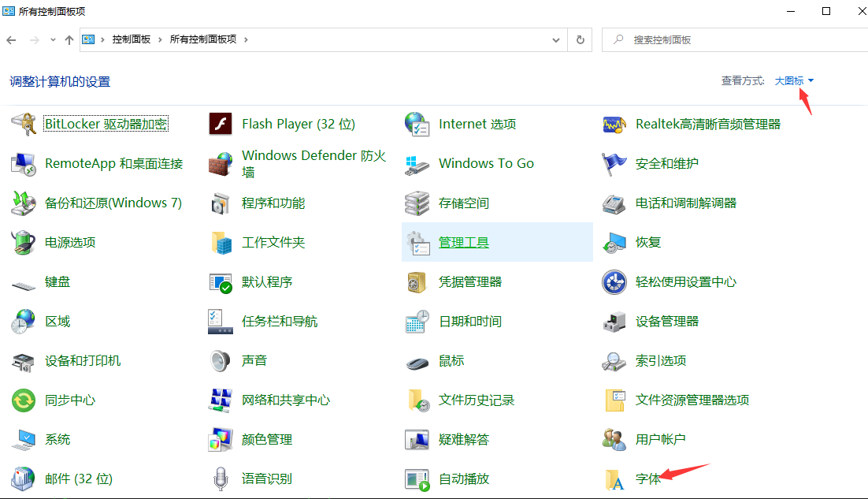
Task: Open Flash Player (32 位) settings
Action: coord(298,124)
